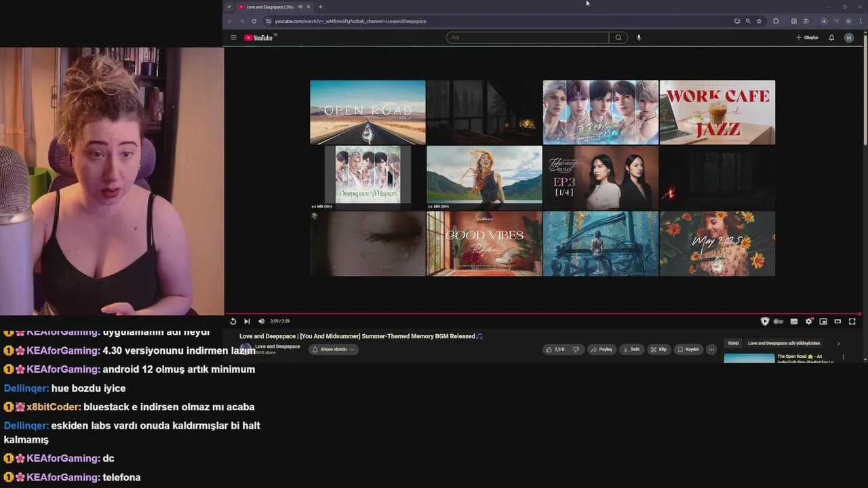Reload the page in the browser
868x488 pixels.
(x=254, y=21)
